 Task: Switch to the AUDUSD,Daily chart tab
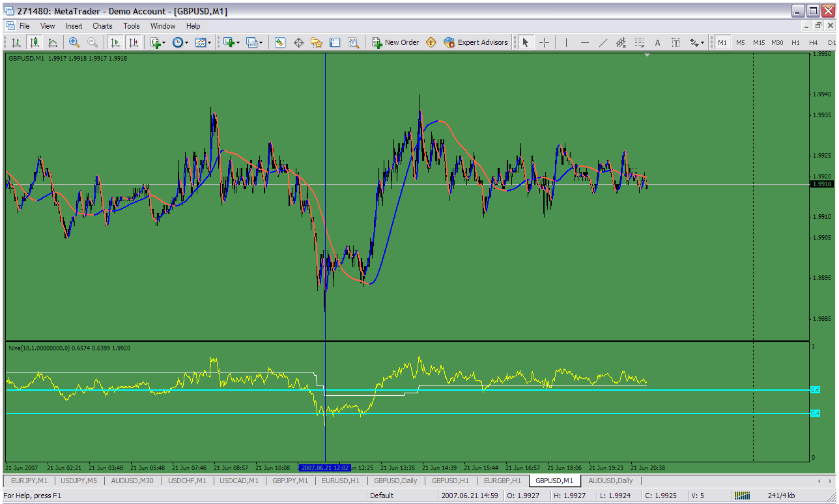tap(610, 481)
